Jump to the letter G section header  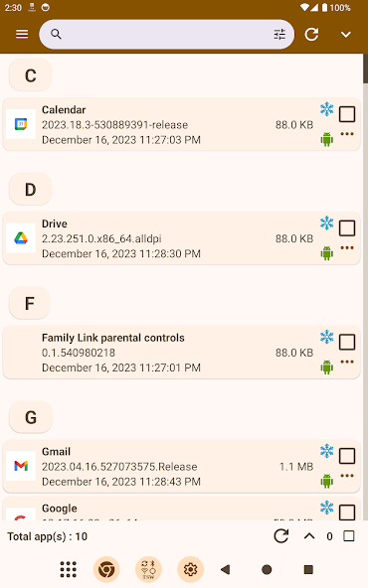click(31, 417)
